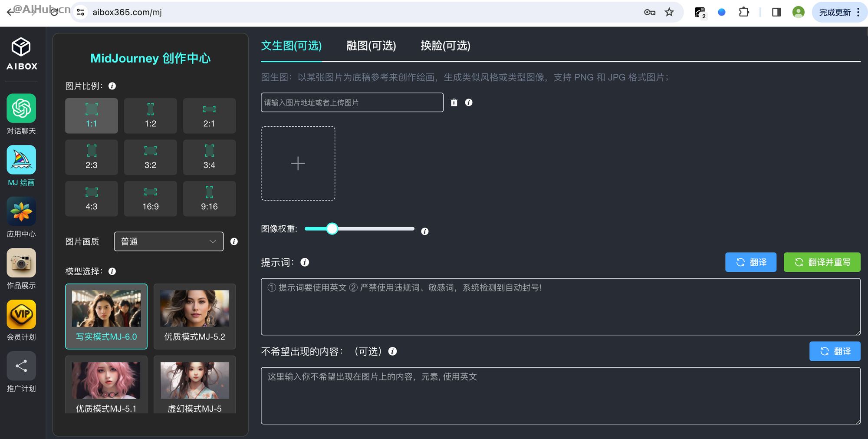
Task: Select the 9:16 aspect ratio
Action: (209, 198)
